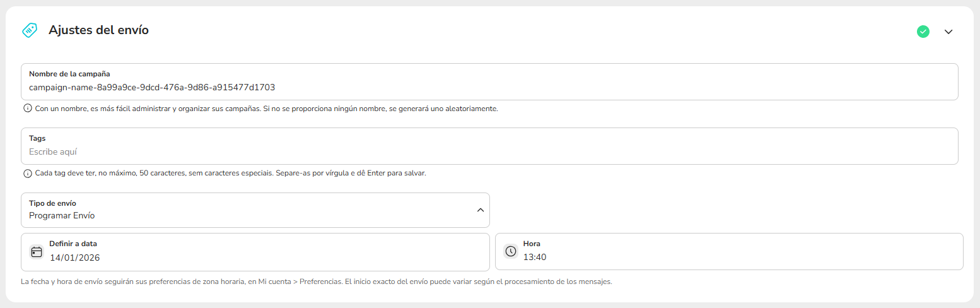
Task: Click the date value 14/01/2026
Action: pos(75,258)
